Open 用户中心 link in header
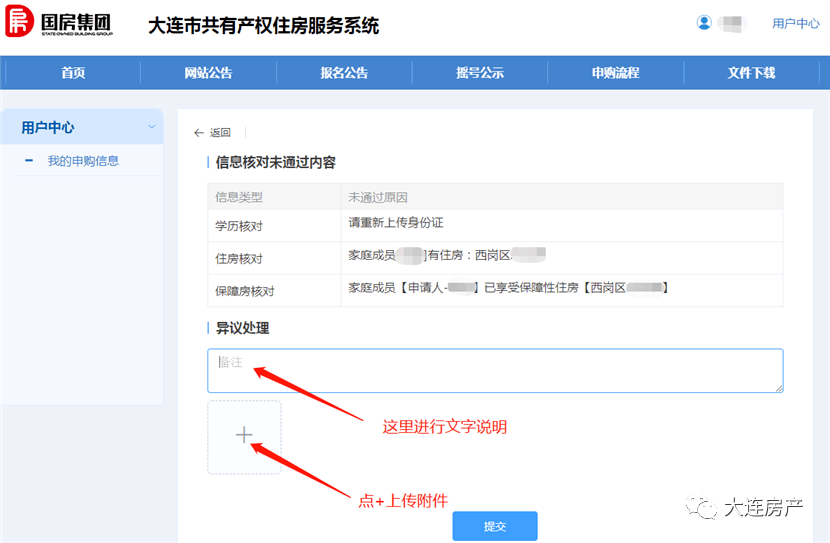Viewport: 830px width, 543px height. pos(796,23)
